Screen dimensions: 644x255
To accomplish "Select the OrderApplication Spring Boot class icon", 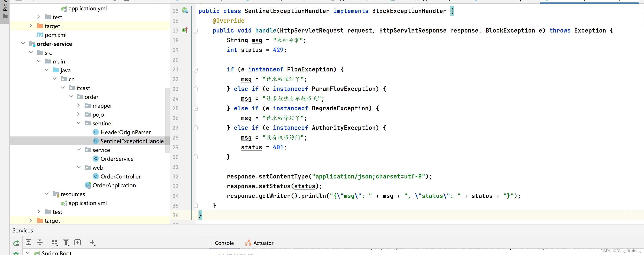I will (88, 185).
